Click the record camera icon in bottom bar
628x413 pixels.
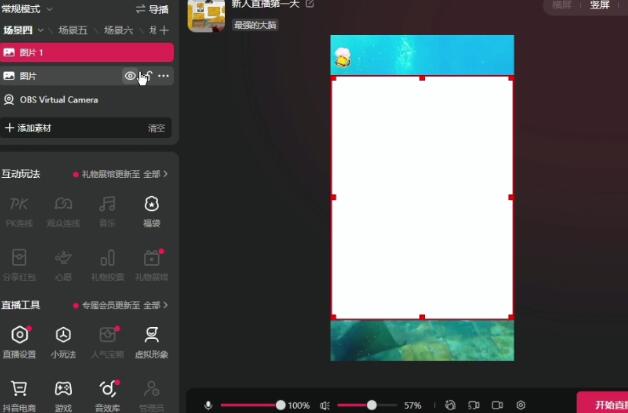coord(497,405)
